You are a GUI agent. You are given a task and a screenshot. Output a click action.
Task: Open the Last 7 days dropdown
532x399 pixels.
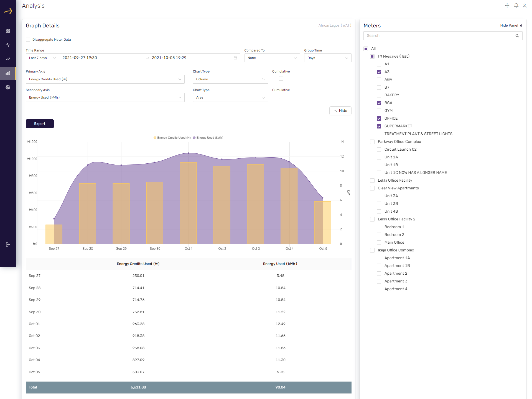[x=42, y=58]
